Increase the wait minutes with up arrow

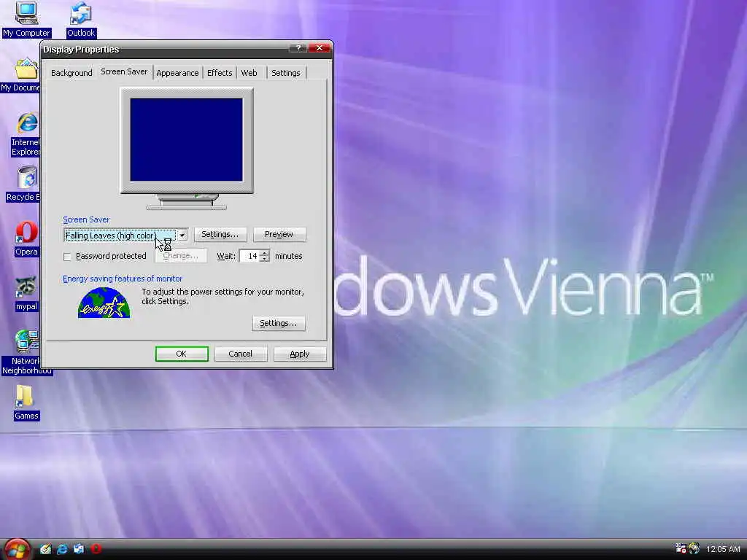point(264,252)
